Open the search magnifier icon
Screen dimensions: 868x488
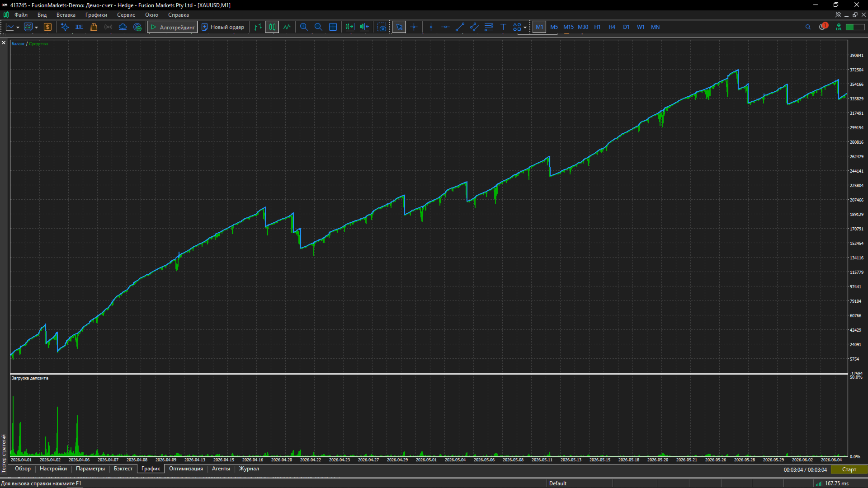pos(808,27)
